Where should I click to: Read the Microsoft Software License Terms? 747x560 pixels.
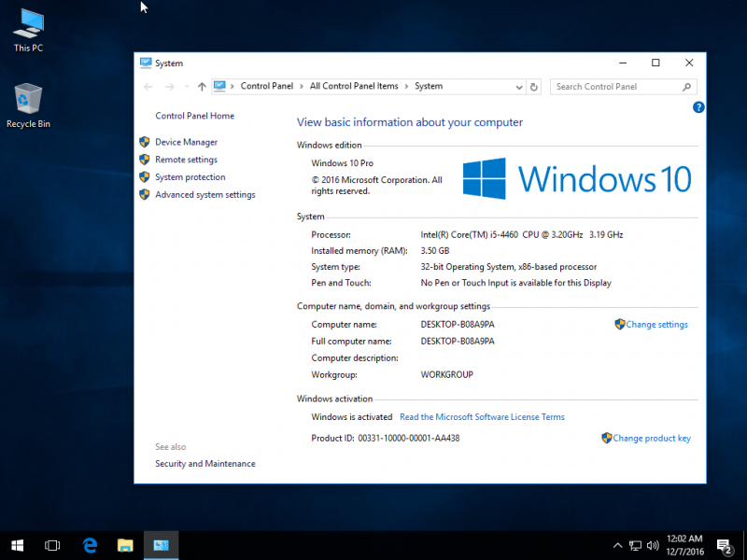(482, 417)
